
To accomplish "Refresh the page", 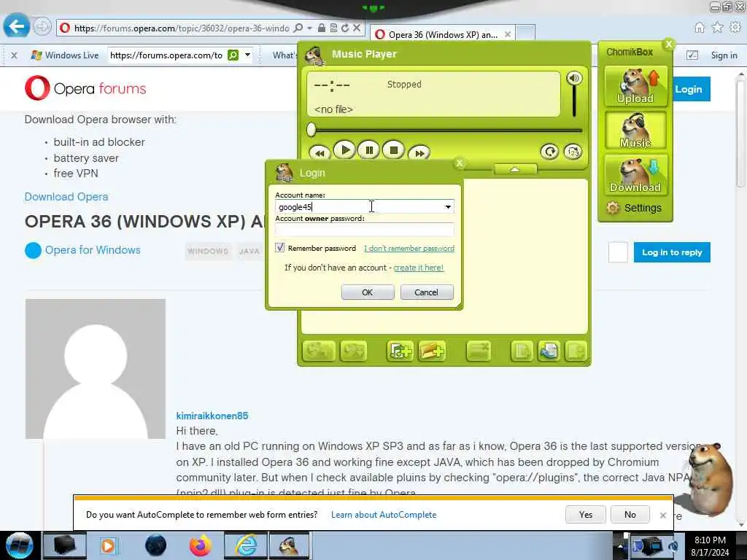I will coord(345,28).
